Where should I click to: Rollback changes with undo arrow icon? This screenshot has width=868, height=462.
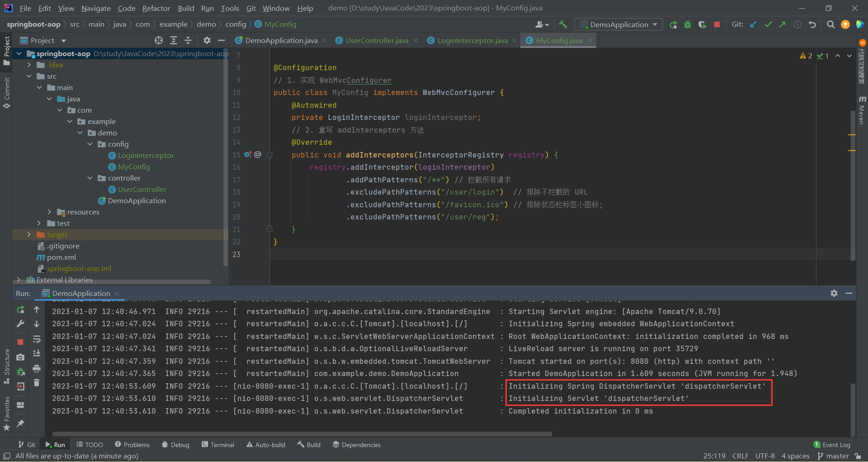point(812,24)
